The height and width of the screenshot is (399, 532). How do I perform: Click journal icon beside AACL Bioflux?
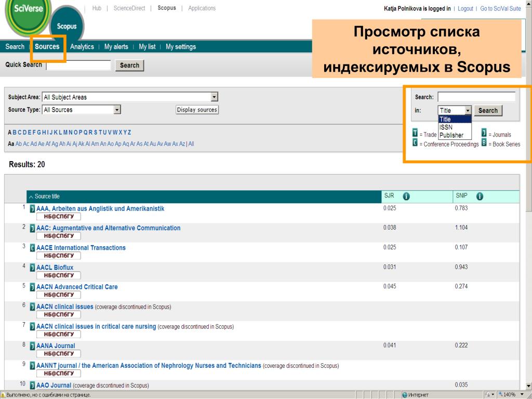(x=32, y=268)
